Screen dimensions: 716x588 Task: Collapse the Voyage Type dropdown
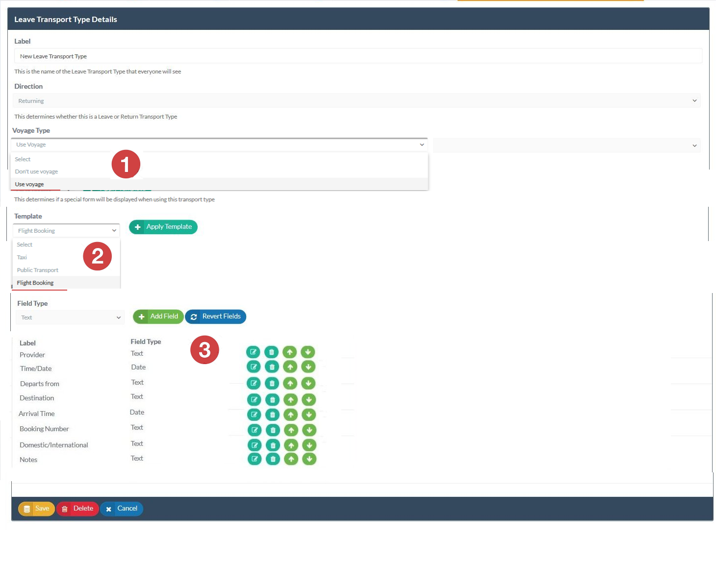[x=219, y=145]
